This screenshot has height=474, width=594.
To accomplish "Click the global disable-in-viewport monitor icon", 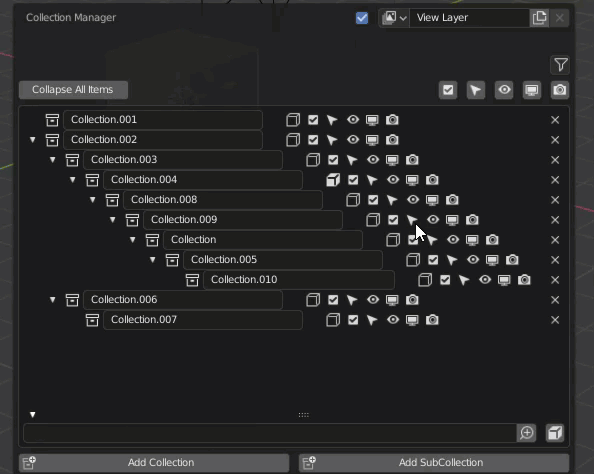I will 531,90.
